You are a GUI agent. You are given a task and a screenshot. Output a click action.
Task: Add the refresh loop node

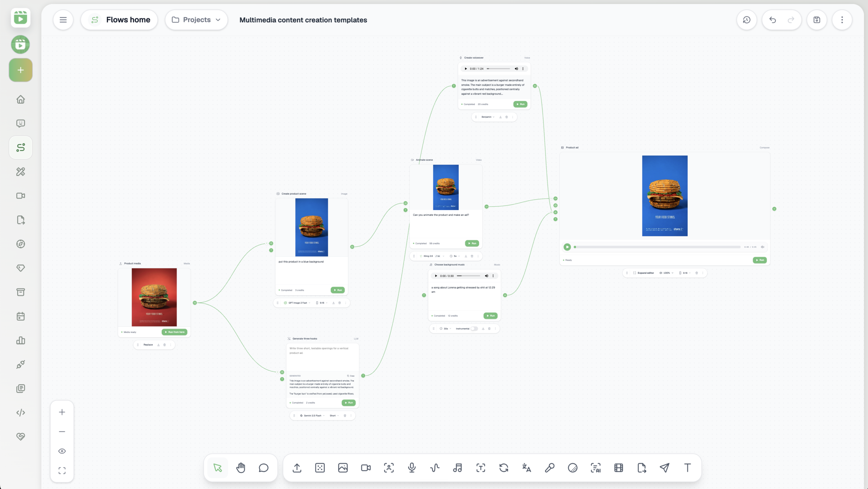tap(504, 468)
